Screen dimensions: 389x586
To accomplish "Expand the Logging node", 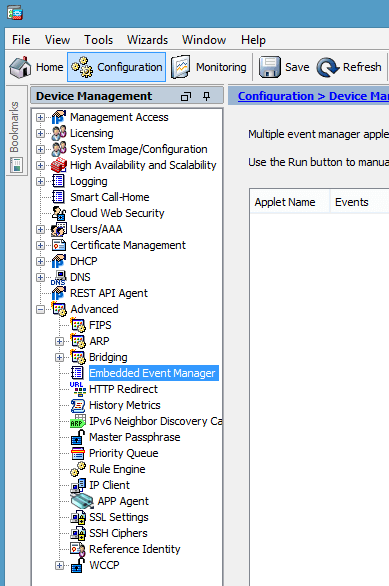I will [x=40, y=181].
